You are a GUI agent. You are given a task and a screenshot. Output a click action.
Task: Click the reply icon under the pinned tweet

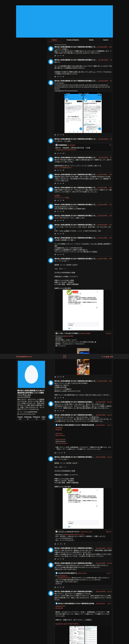click(55, 56)
